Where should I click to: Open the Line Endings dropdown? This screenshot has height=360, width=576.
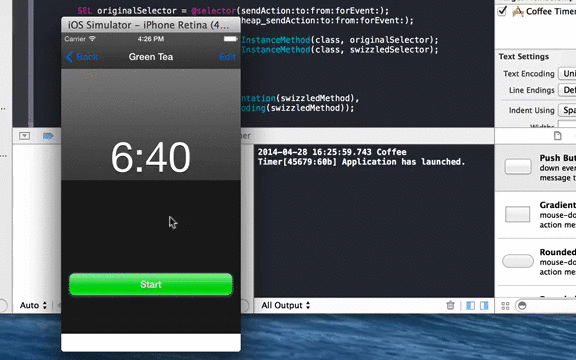pyautogui.click(x=567, y=90)
